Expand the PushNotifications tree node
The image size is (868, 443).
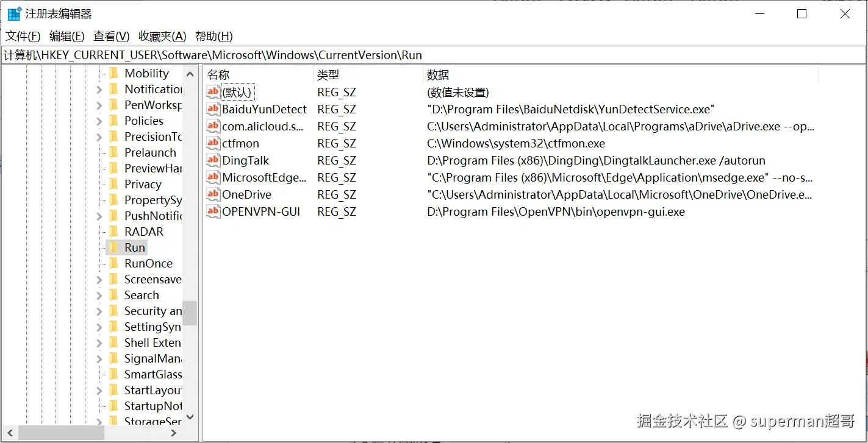point(99,216)
